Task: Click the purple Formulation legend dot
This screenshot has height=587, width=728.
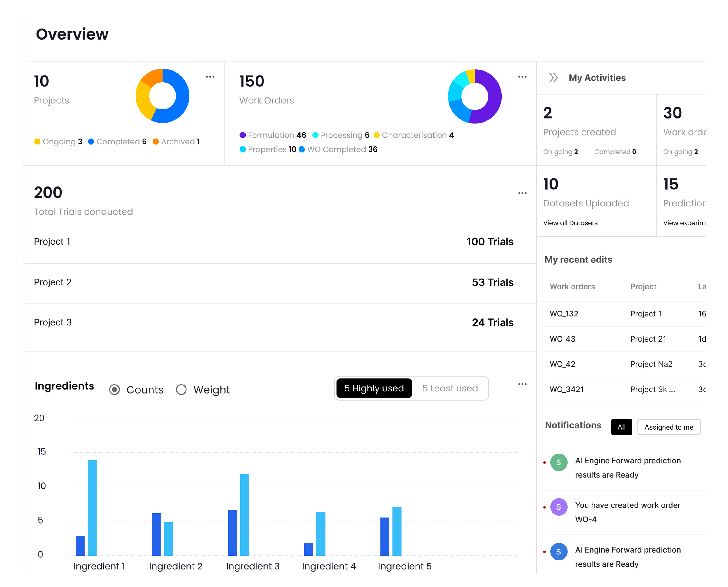Action: click(x=243, y=135)
